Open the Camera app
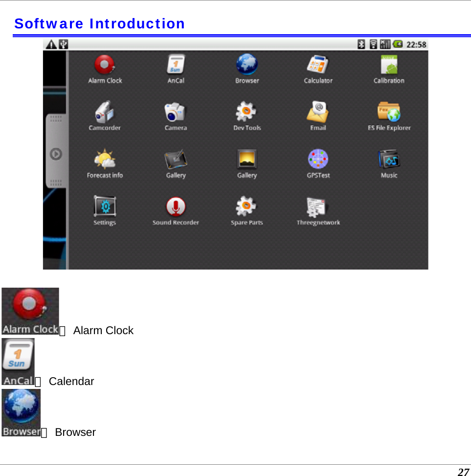 pyautogui.click(x=175, y=113)
